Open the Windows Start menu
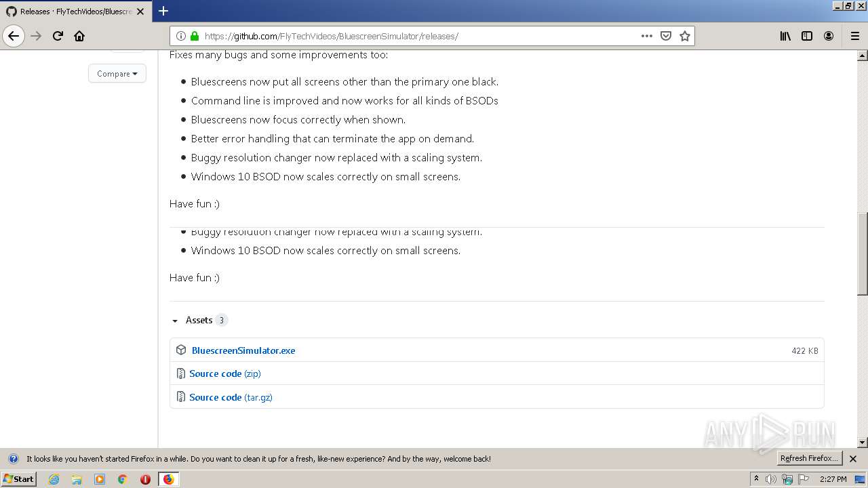 point(19,479)
